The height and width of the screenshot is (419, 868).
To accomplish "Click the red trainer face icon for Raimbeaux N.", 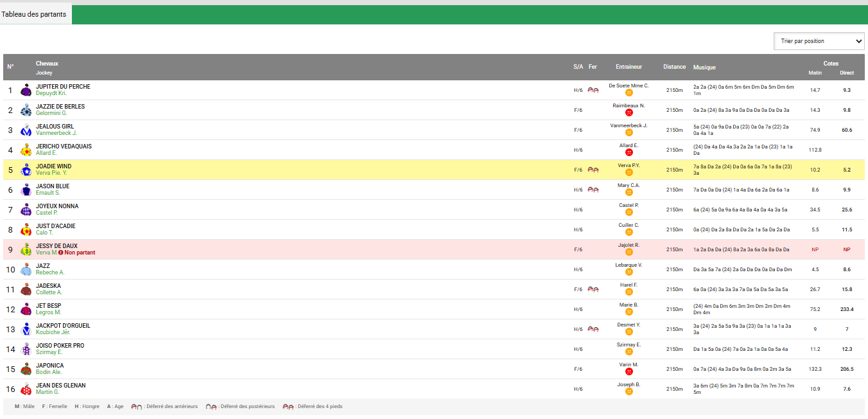I will coord(629,112).
